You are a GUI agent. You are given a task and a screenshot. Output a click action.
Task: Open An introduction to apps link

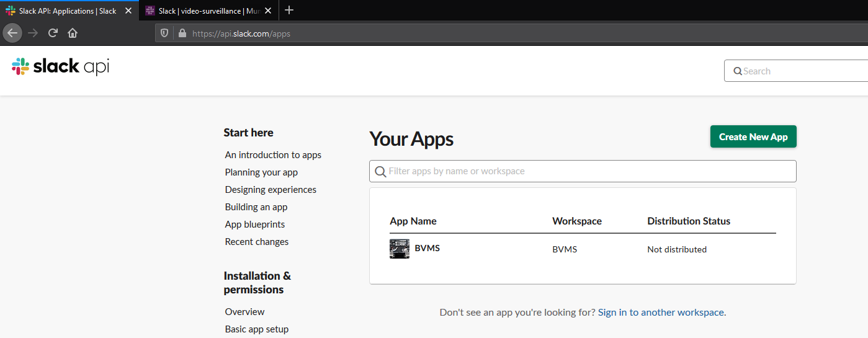(x=273, y=155)
